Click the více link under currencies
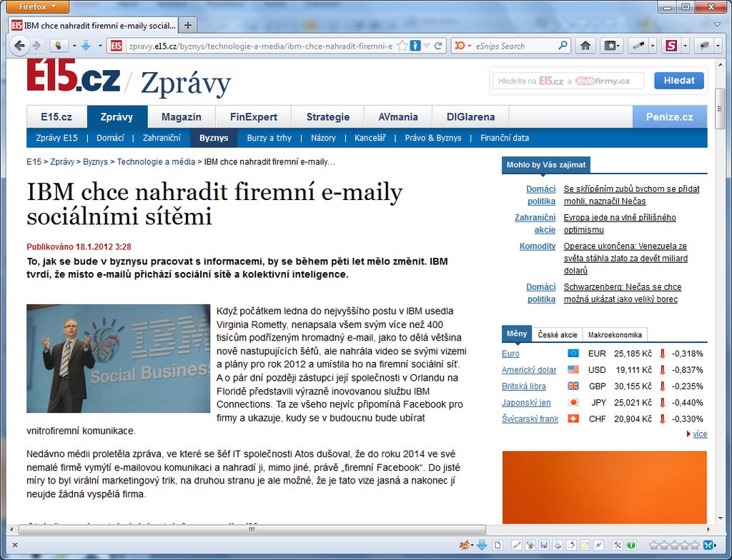 (x=700, y=434)
